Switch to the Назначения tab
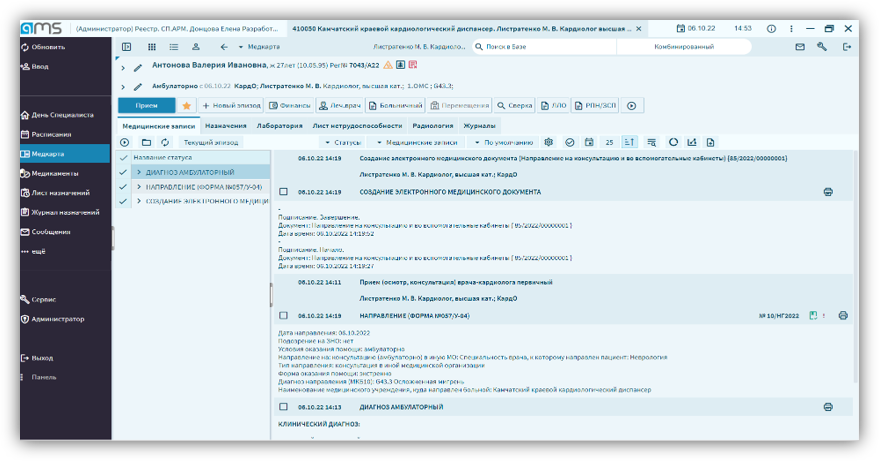Screen dimensions: 879x461 click(x=226, y=126)
